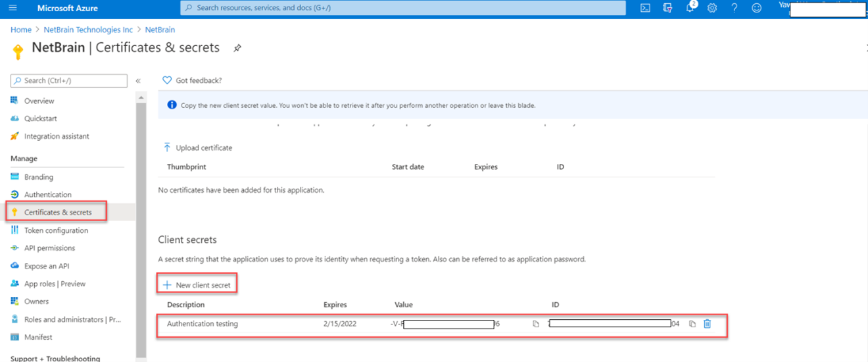Copy the client secret Value to clipboard
Image resolution: width=868 pixels, height=362 pixels.
(x=536, y=324)
